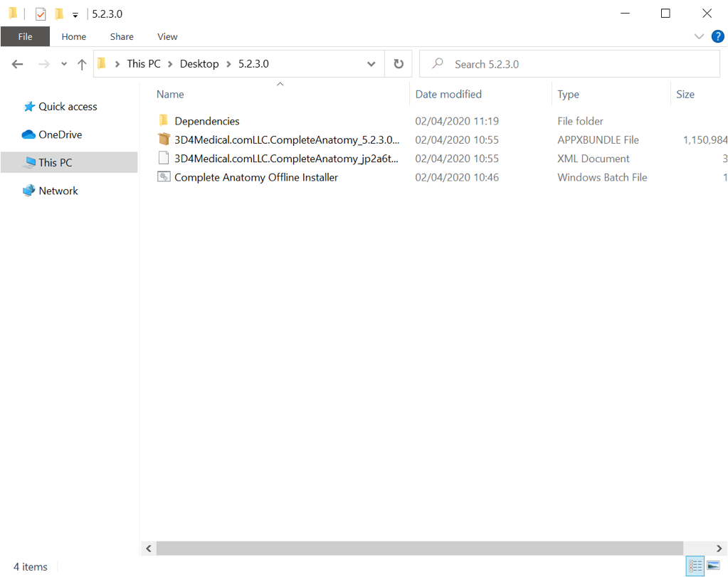This screenshot has width=728, height=577.
Task: Click the 02/04/2020 11:19 date cell
Action: [x=457, y=121]
